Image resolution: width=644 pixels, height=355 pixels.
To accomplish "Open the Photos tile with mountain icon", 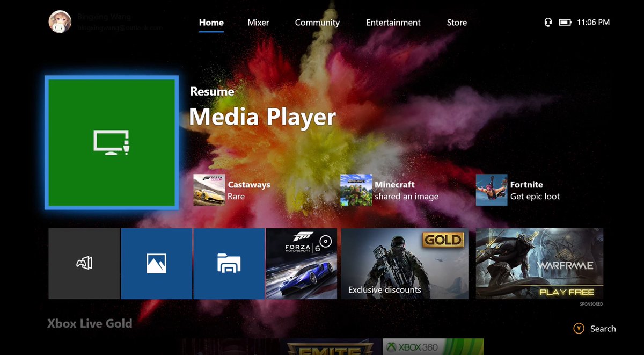I will point(156,263).
